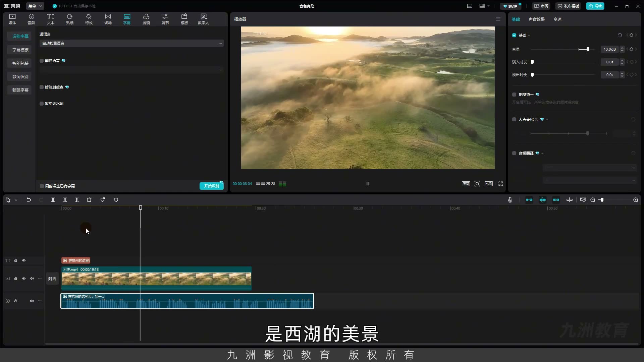Click the SVIP button
644x362 pixels.
[x=510, y=6]
